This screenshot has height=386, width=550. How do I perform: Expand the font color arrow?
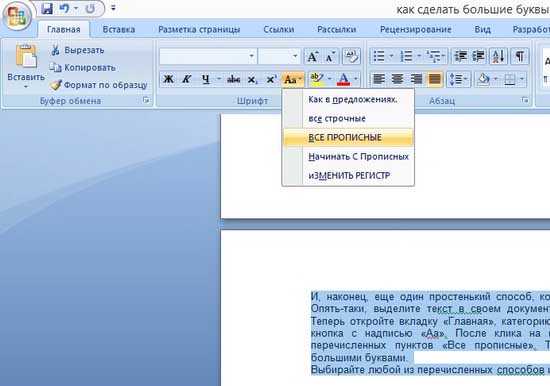point(356,79)
